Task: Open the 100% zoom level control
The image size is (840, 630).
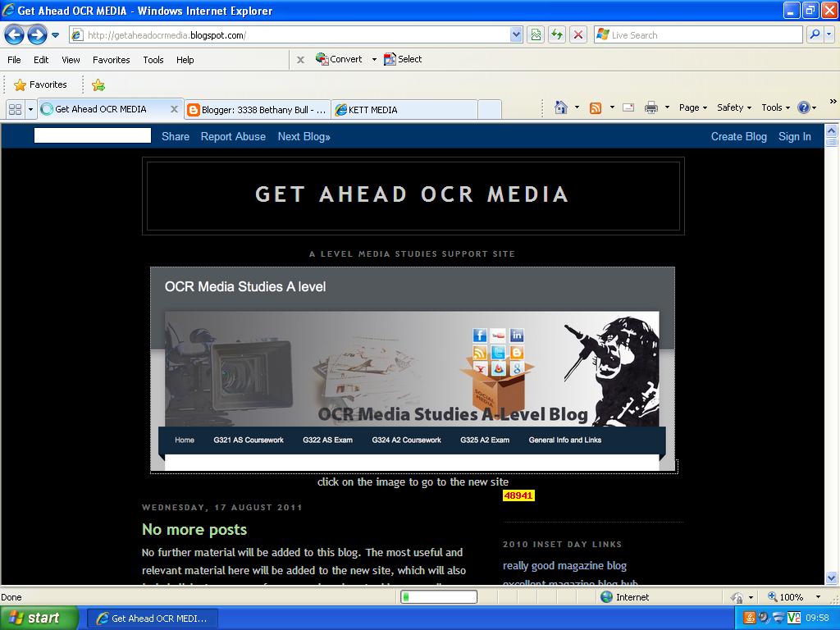Action: (x=793, y=597)
